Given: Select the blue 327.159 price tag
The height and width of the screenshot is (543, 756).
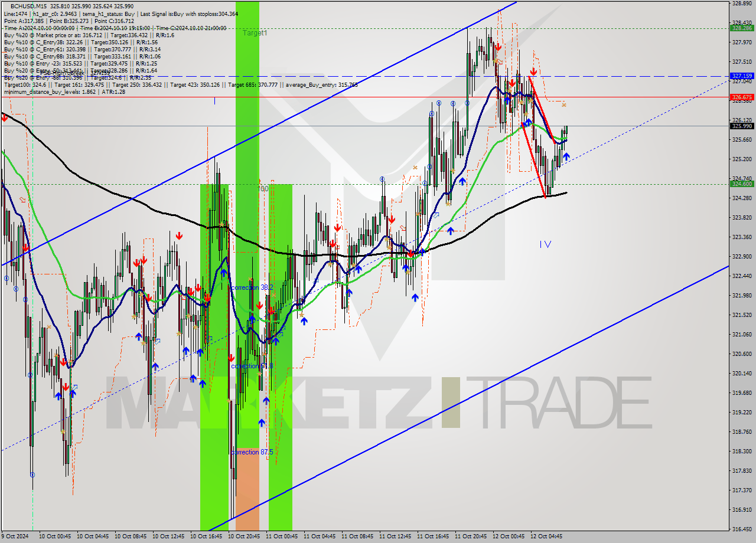Looking at the screenshot, I should point(742,76).
